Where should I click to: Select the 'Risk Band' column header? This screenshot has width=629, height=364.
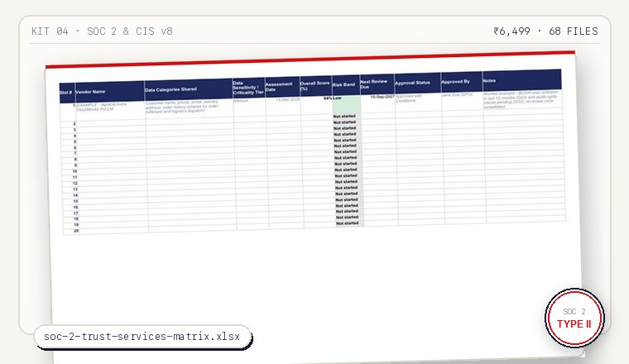pyautogui.click(x=345, y=85)
